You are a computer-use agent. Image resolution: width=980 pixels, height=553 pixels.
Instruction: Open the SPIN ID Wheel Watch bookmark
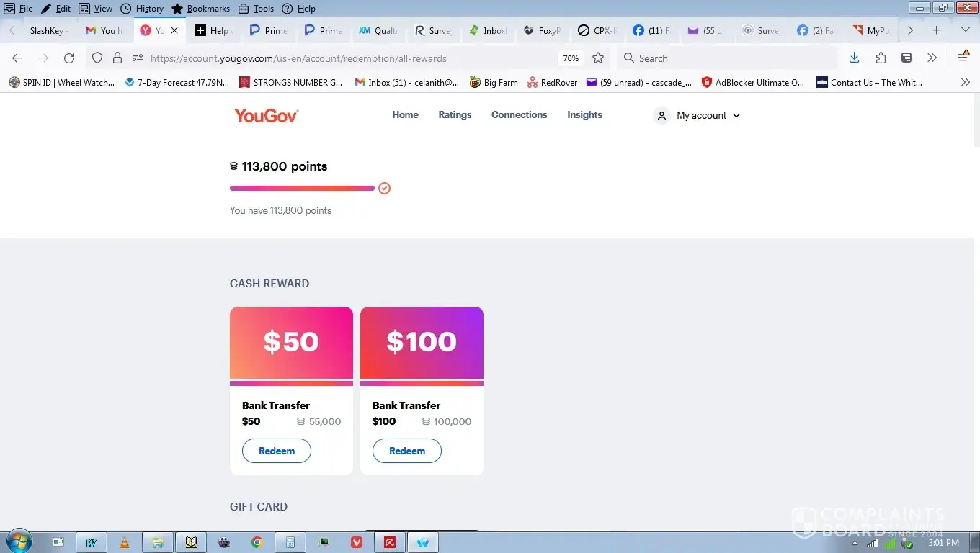click(62, 83)
